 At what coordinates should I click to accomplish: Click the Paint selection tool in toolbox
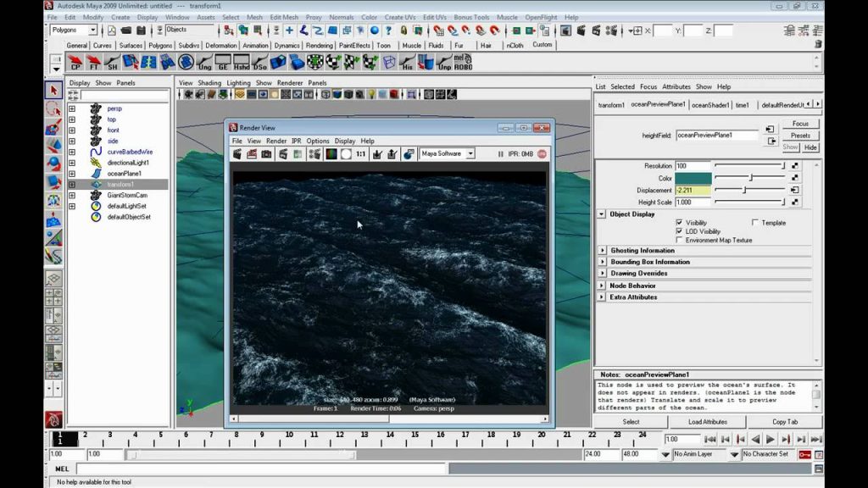click(x=53, y=127)
